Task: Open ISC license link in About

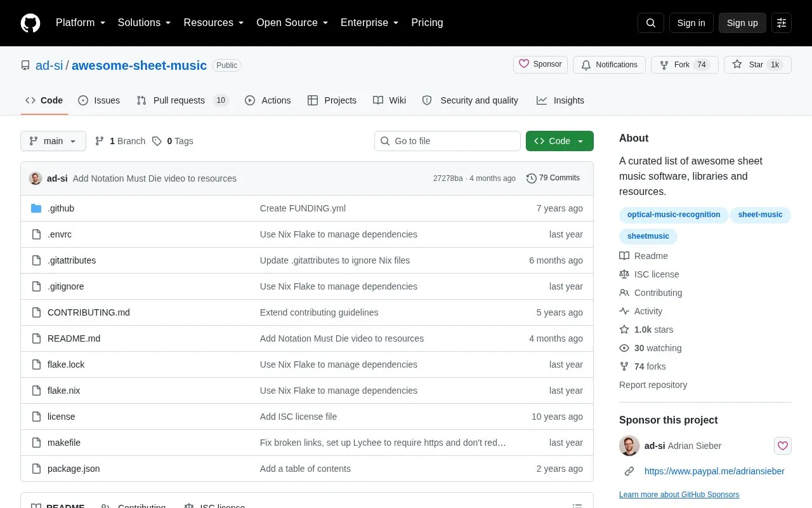Action: pos(649,274)
